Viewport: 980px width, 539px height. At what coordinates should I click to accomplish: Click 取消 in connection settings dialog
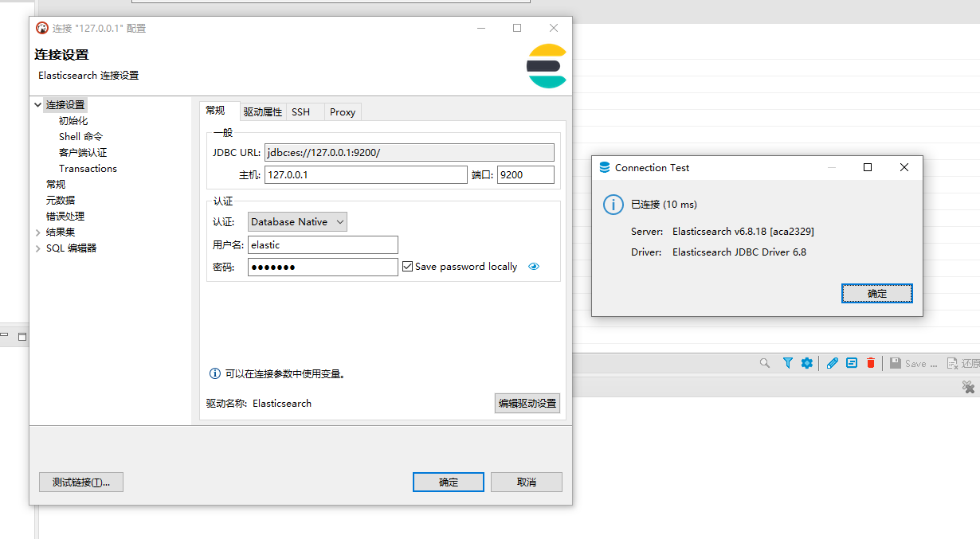pyautogui.click(x=527, y=482)
